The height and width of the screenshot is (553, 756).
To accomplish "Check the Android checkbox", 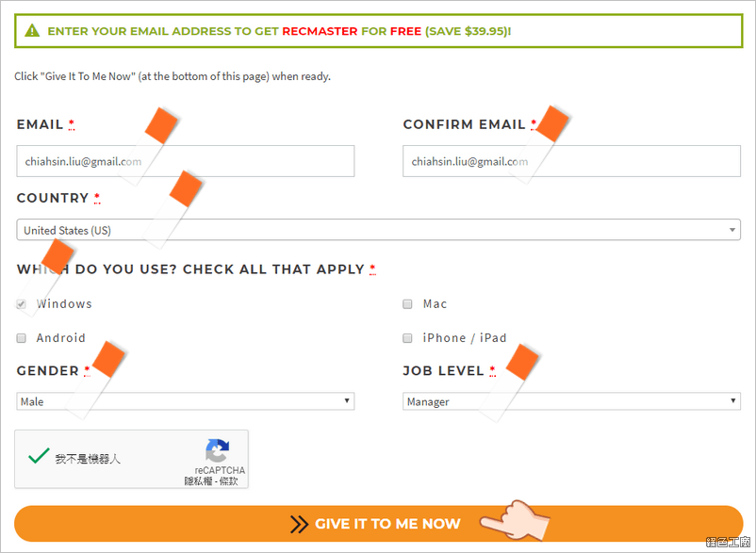I will [x=22, y=338].
